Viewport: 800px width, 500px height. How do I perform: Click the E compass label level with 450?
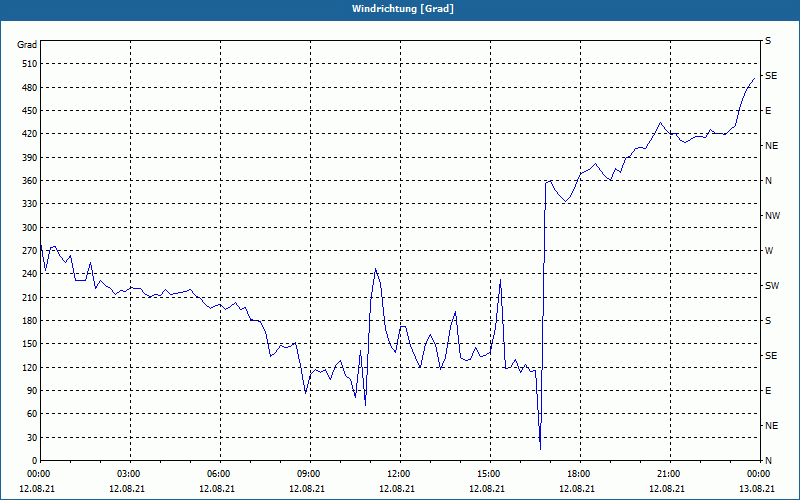(x=768, y=111)
